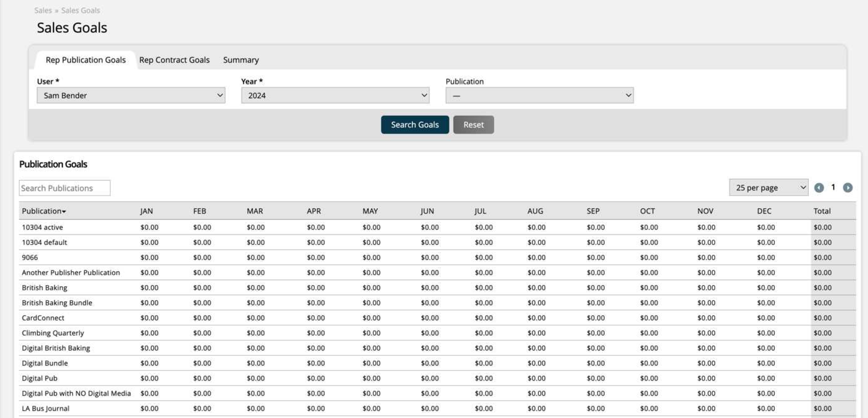Sort by Publication column header
Image resolution: width=868 pixels, height=418 pixels.
[44, 211]
